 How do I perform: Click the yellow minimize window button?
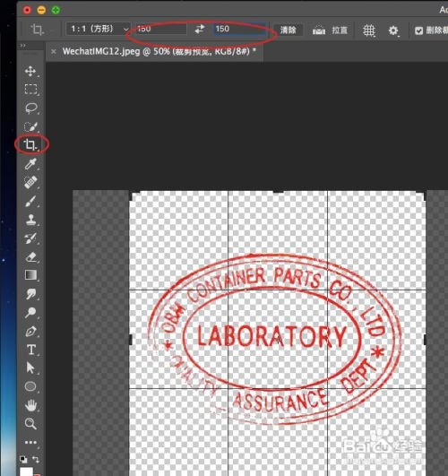pos(41,10)
